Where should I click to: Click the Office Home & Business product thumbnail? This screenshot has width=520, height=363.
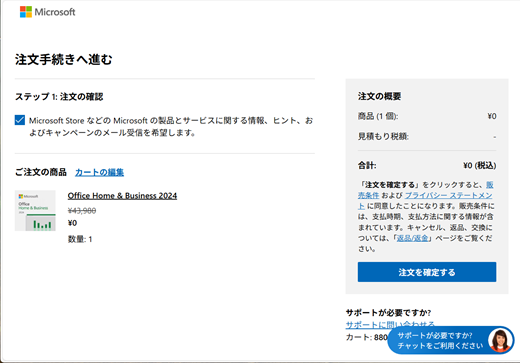point(35,211)
